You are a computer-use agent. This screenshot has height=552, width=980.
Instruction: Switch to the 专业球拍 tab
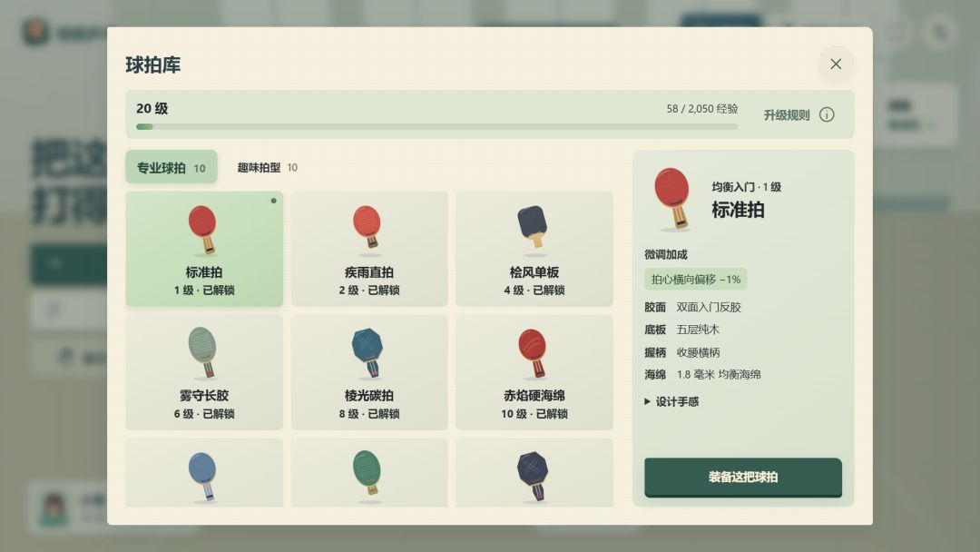click(x=171, y=167)
